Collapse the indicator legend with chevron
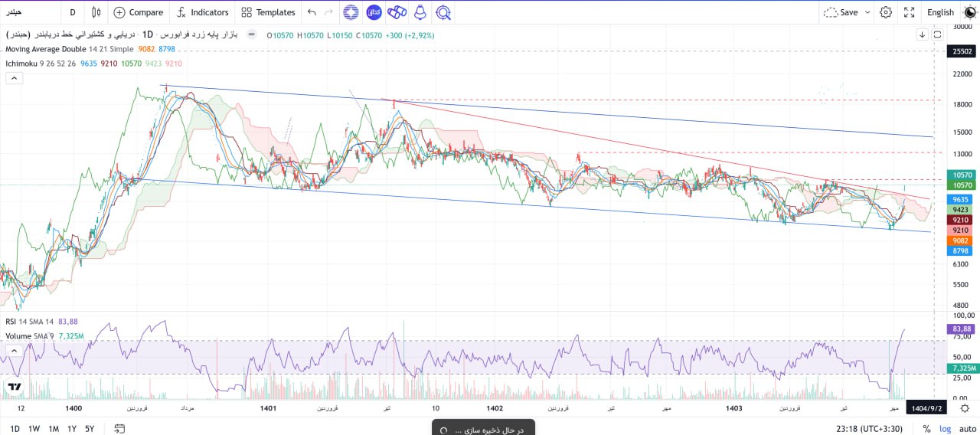The height and width of the screenshot is (435, 980). (x=13, y=78)
